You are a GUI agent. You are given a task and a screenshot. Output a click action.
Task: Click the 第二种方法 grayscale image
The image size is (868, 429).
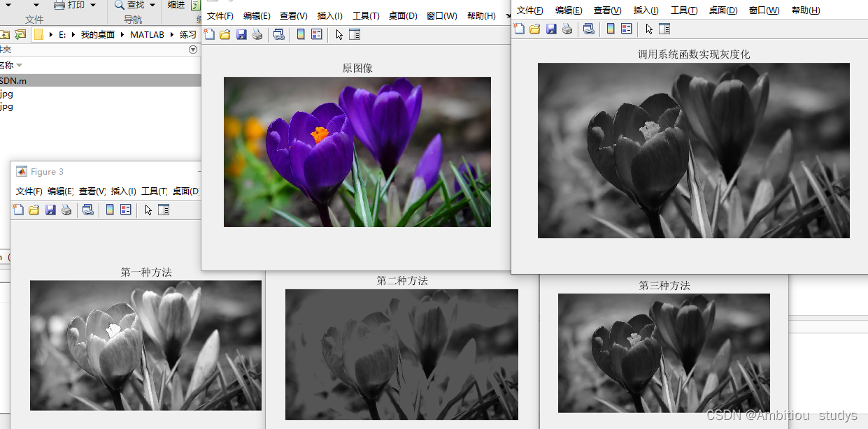[x=401, y=354]
